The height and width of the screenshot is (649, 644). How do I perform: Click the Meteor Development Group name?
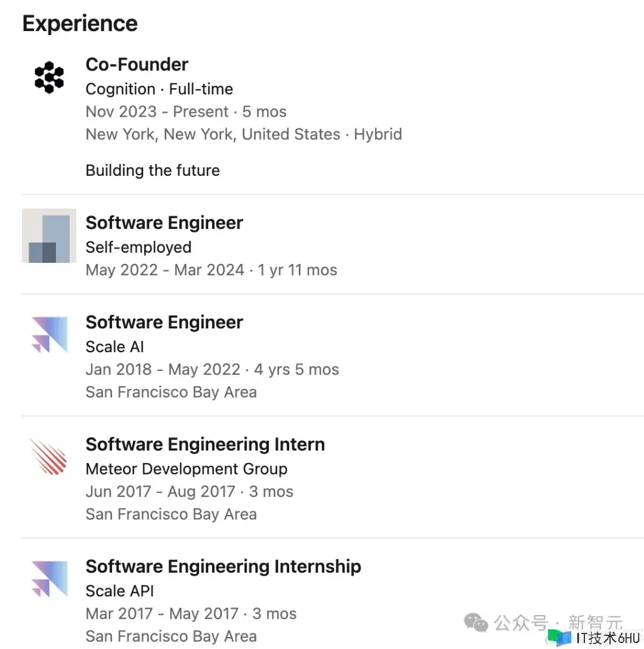187,469
